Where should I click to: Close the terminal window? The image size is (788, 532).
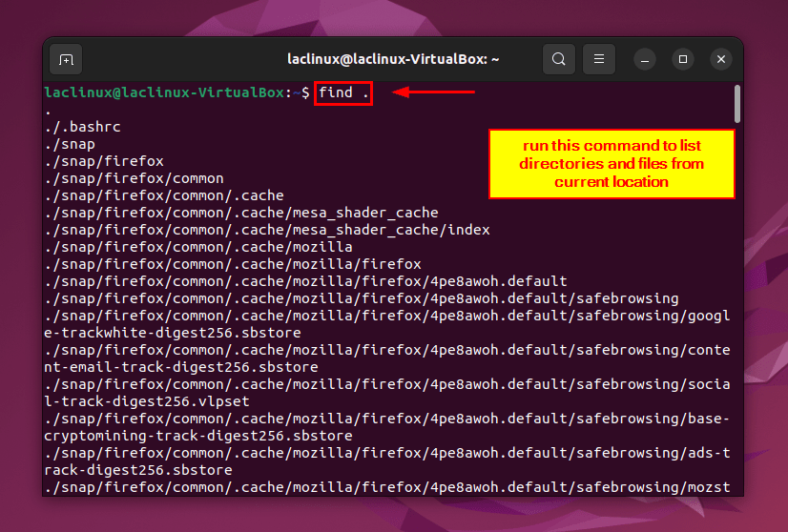pyautogui.click(x=721, y=59)
